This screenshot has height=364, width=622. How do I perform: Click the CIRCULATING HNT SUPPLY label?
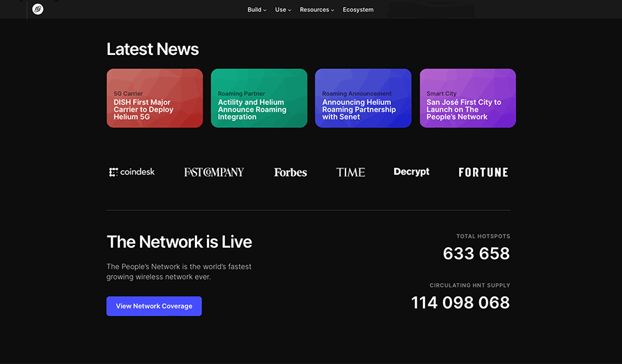[x=469, y=285]
